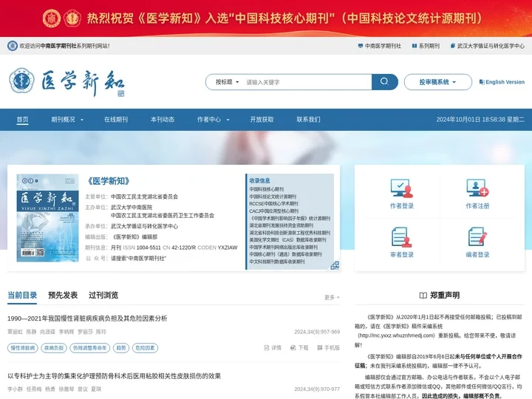Open 在线期刊 in navigation bar
The width and height of the screenshot is (532, 399).
pos(116,120)
